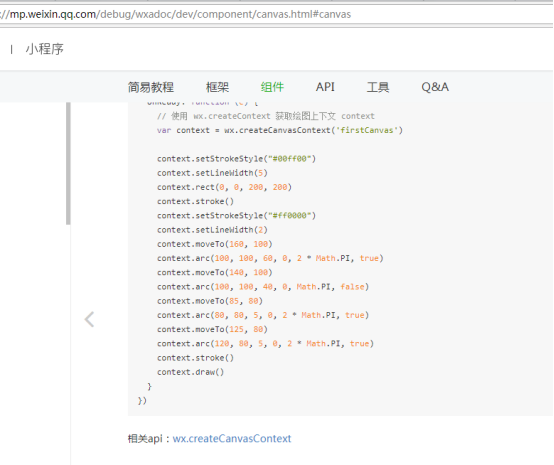Click the line context.setLineWidth(5)
Viewport: 554px width, 465px height.
click(x=212, y=173)
